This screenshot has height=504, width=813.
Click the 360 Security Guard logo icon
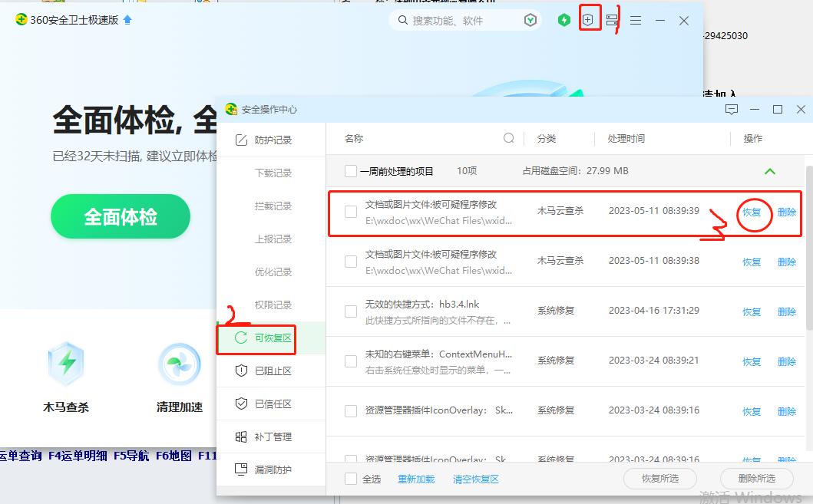(21, 20)
